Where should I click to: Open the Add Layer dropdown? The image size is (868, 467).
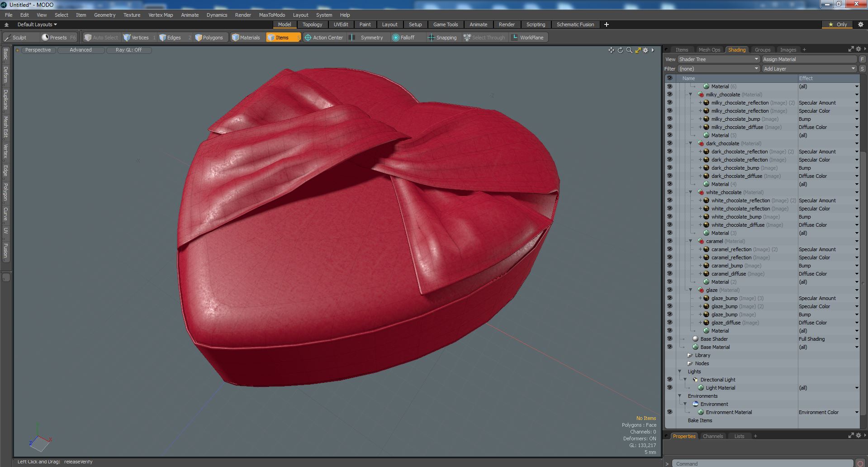point(809,69)
